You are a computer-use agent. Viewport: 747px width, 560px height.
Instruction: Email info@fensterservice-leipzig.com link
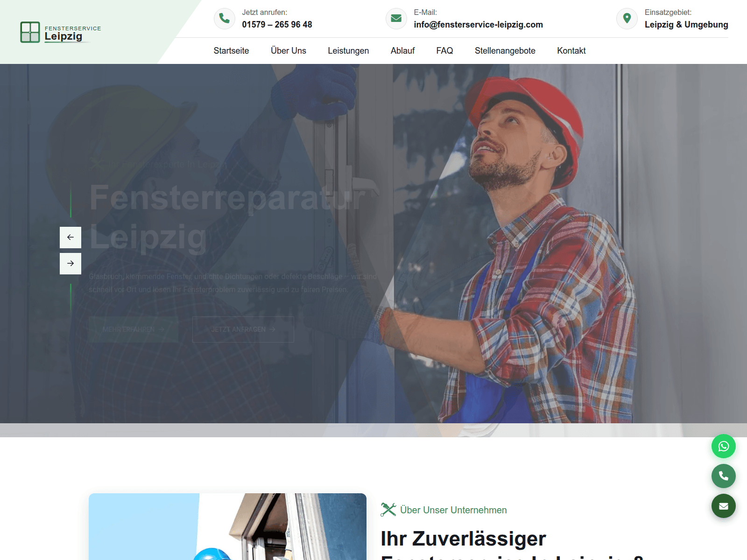click(x=478, y=25)
